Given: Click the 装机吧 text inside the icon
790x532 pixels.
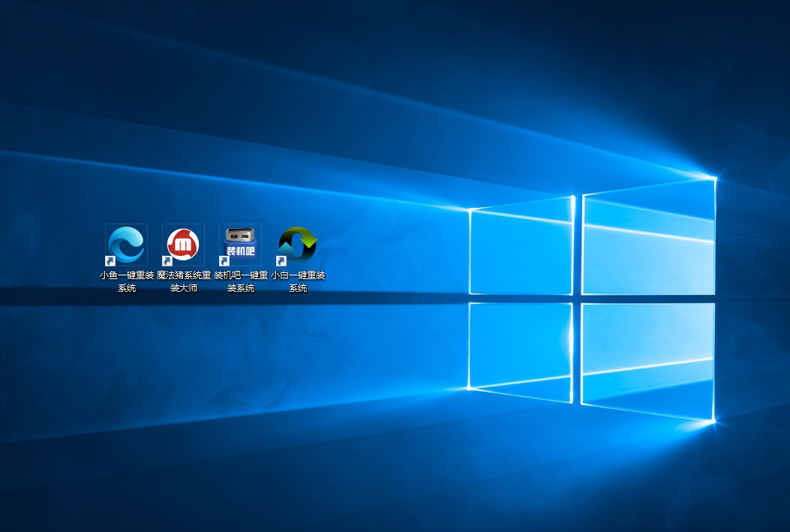Looking at the screenshot, I should [239, 252].
